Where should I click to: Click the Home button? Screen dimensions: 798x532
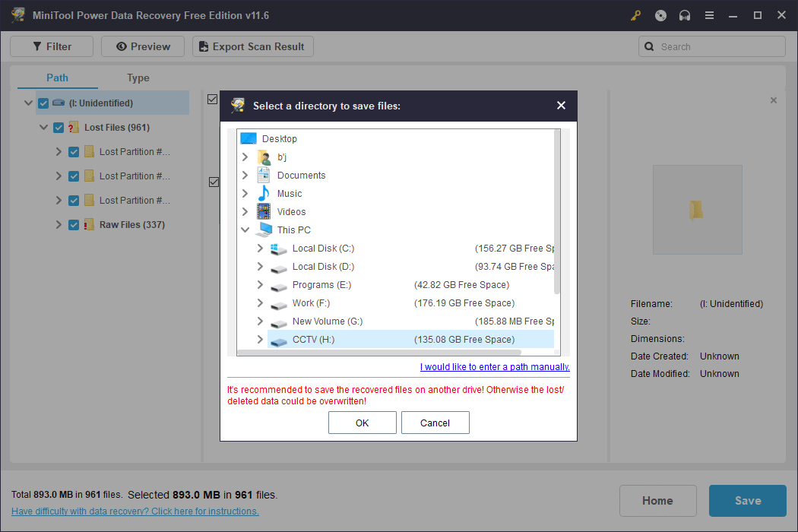(657, 500)
